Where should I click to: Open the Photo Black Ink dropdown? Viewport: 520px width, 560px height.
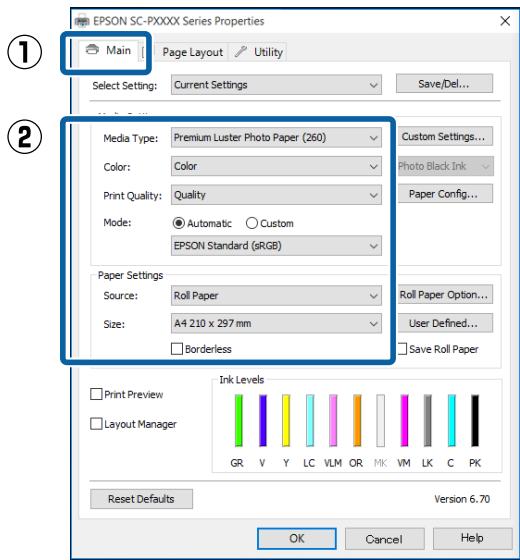pyautogui.click(x=445, y=166)
